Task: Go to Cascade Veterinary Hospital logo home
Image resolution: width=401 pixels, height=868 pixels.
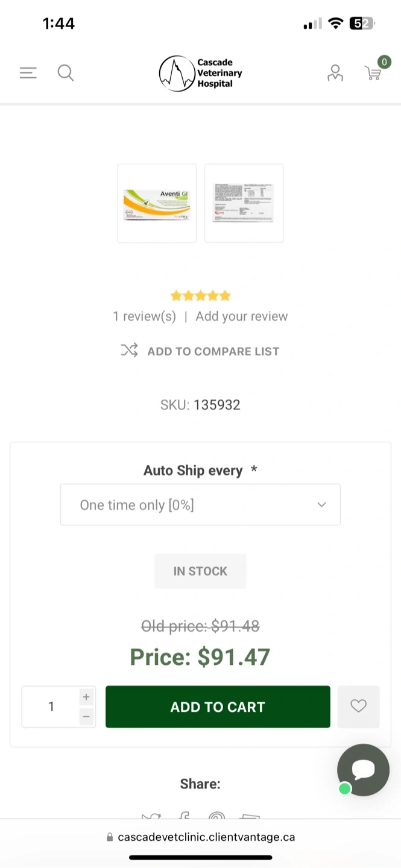Action: 200,74
